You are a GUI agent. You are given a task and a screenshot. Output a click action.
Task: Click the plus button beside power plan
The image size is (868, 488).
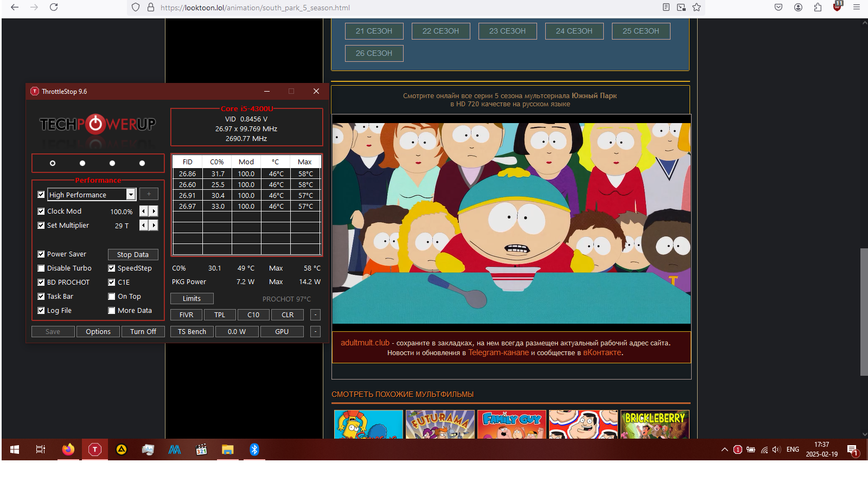coord(149,194)
